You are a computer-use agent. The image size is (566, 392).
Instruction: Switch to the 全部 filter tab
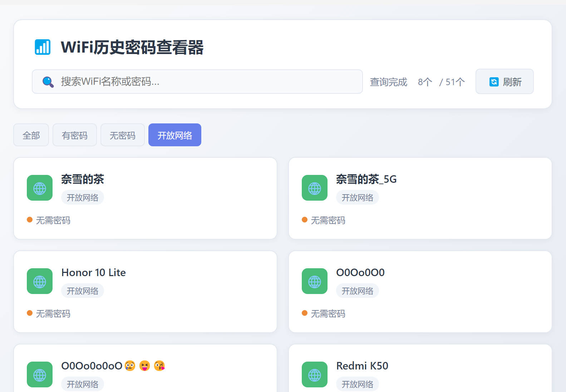coord(31,135)
